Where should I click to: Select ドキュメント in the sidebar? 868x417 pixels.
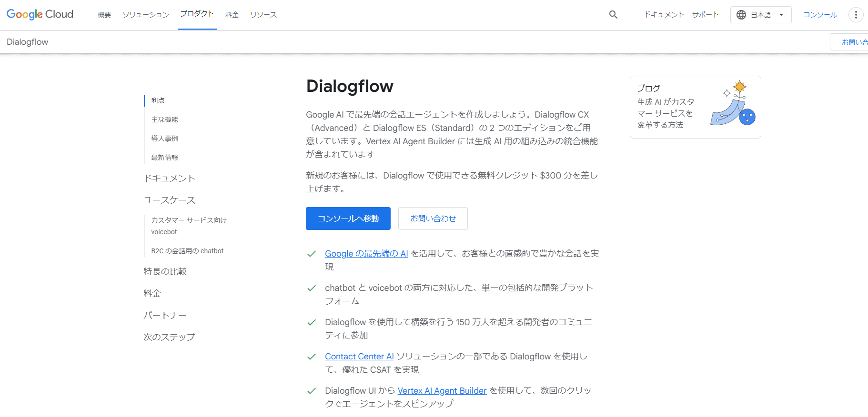170,178
